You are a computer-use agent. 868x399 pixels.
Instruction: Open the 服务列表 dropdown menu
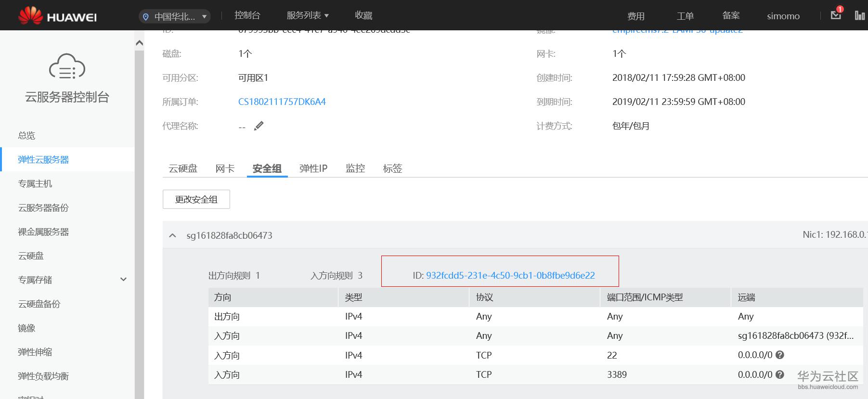tap(308, 15)
